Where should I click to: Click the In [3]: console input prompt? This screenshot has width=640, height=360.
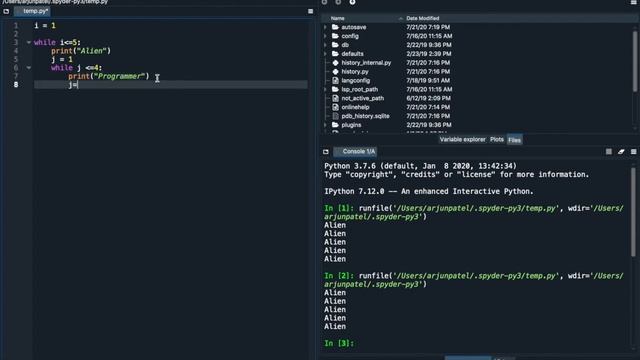click(339, 343)
